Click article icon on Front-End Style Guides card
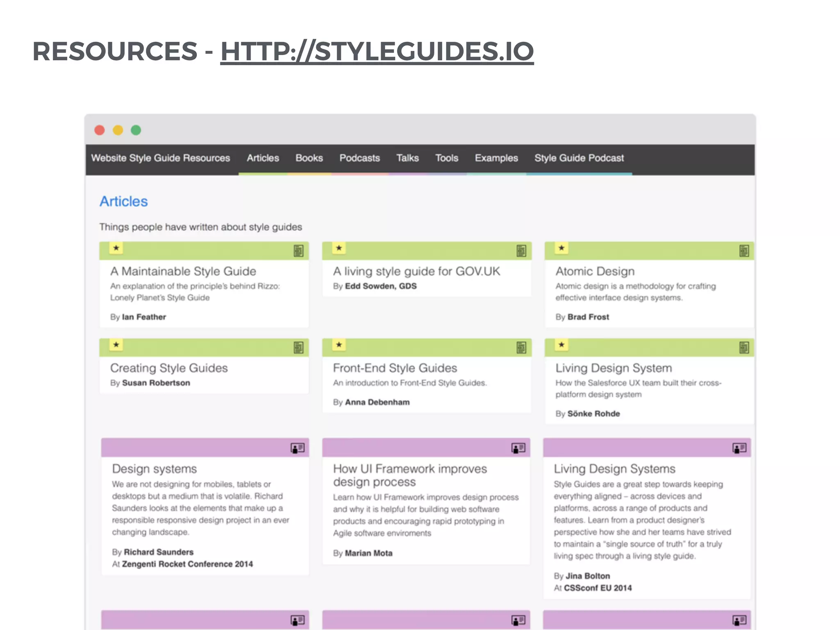The height and width of the screenshot is (630, 840). pyautogui.click(x=521, y=347)
